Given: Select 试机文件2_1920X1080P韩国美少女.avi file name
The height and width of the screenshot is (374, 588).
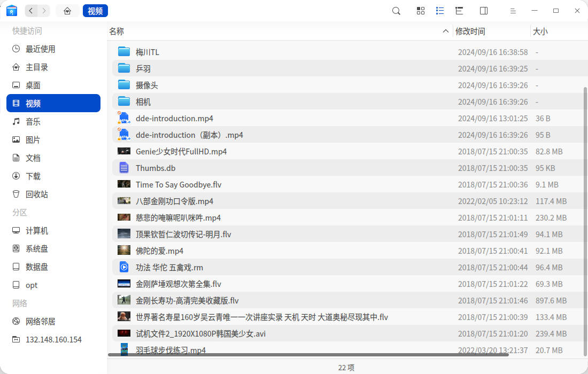Looking at the screenshot, I should (x=200, y=333).
